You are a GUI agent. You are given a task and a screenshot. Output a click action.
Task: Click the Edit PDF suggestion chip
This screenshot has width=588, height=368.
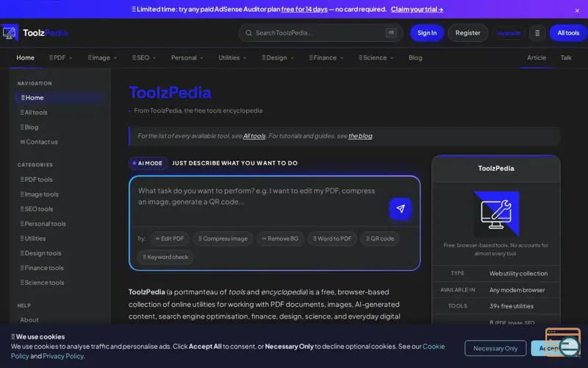[170, 238]
